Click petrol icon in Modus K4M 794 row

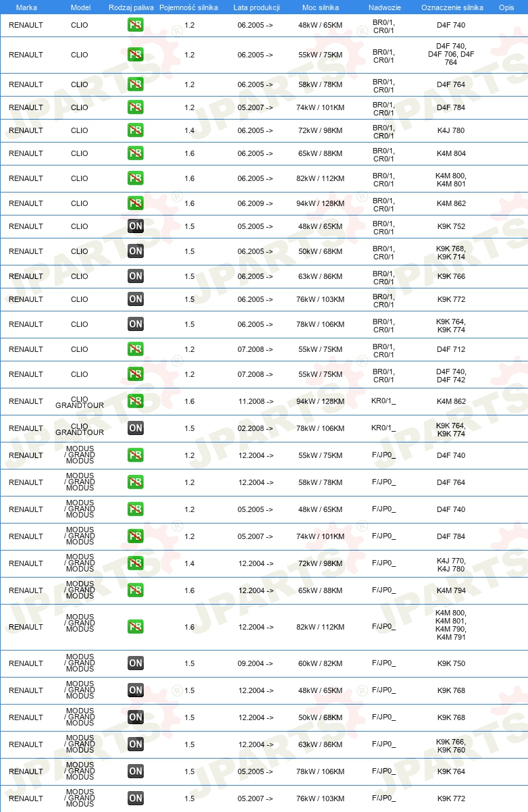pos(136,590)
